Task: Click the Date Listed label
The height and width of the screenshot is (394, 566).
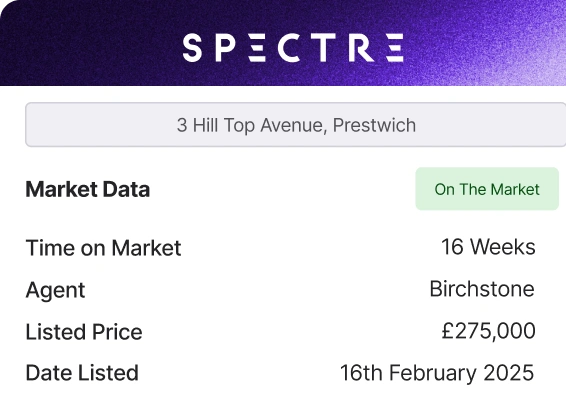Action: point(82,373)
